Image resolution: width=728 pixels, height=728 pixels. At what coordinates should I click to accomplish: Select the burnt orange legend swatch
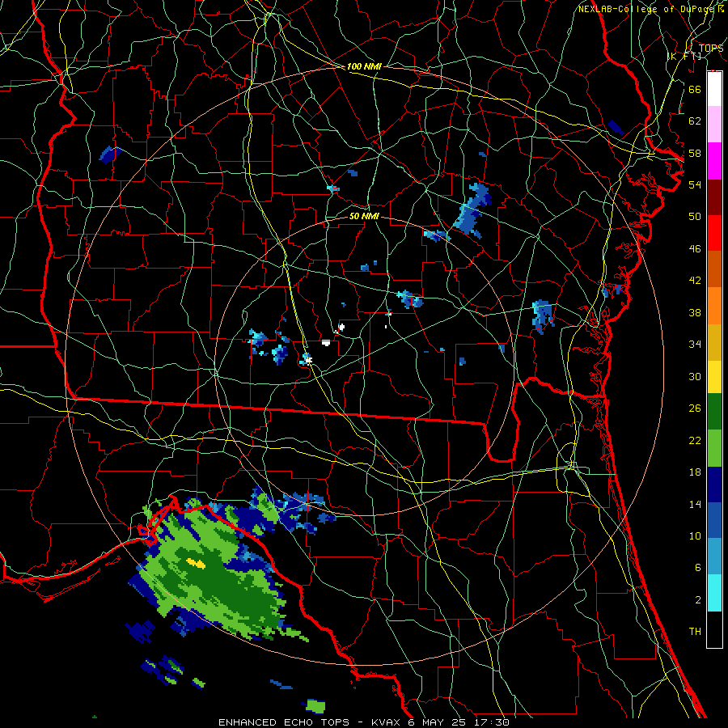point(714,269)
